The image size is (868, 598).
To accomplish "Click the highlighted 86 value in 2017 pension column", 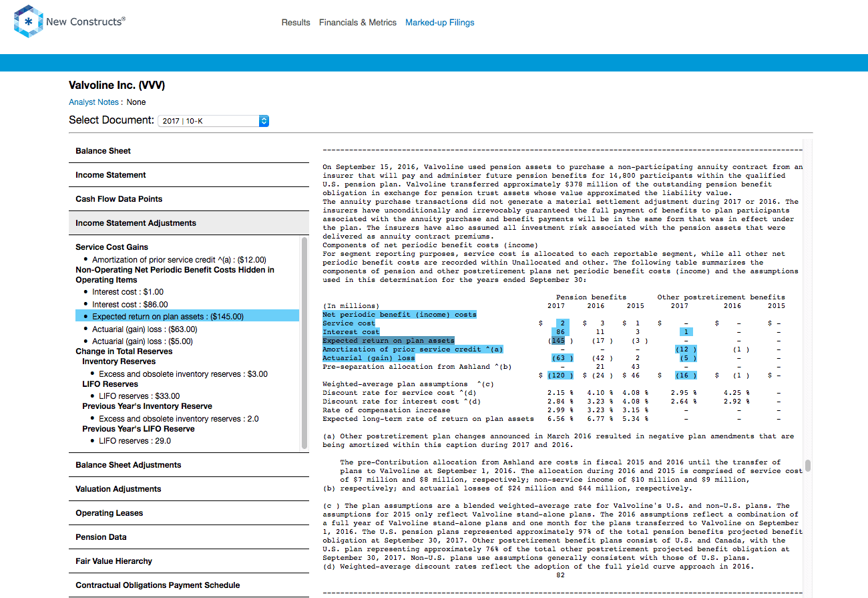I will click(x=560, y=332).
